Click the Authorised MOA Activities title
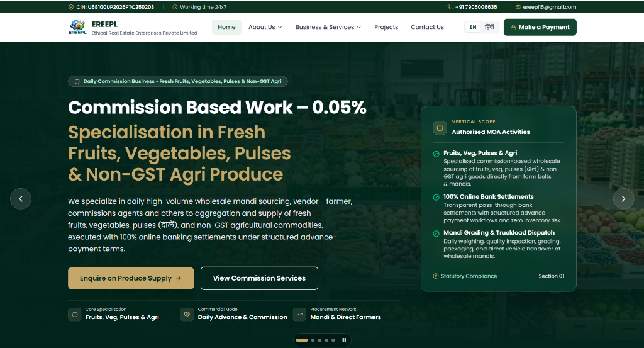Screen dimensions: 644x348 (x=491, y=132)
